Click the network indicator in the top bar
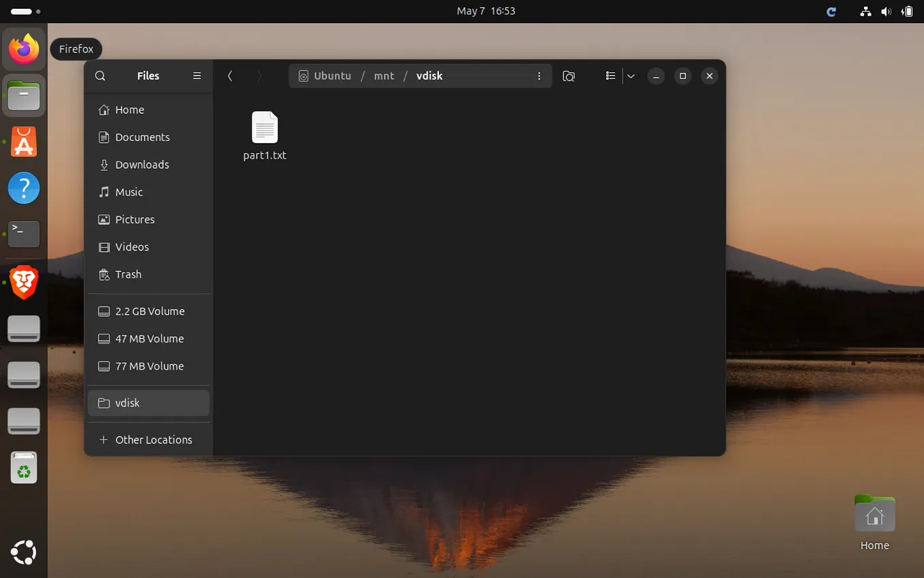Image resolution: width=924 pixels, height=578 pixels. click(x=865, y=11)
